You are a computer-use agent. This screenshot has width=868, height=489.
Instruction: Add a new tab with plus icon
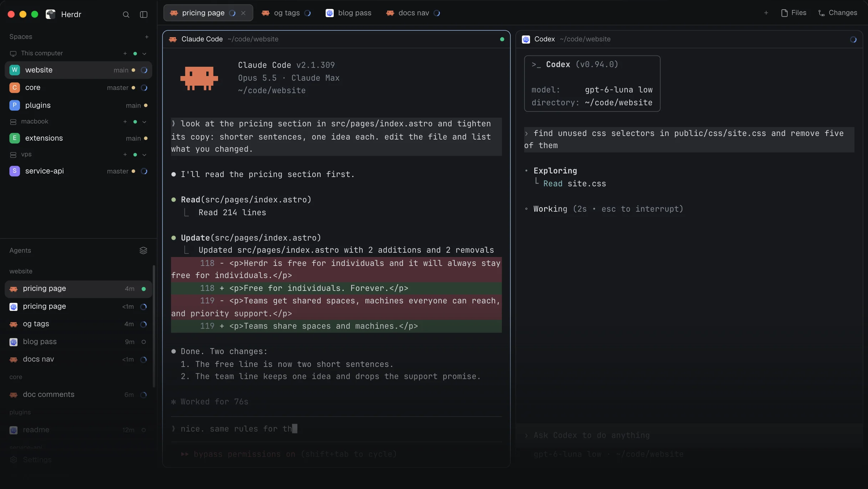coord(766,13)
